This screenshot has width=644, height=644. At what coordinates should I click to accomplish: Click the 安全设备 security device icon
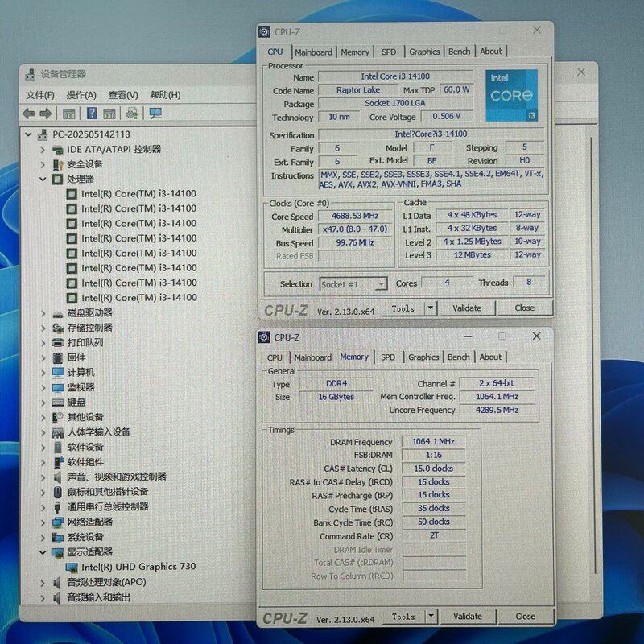57,164
